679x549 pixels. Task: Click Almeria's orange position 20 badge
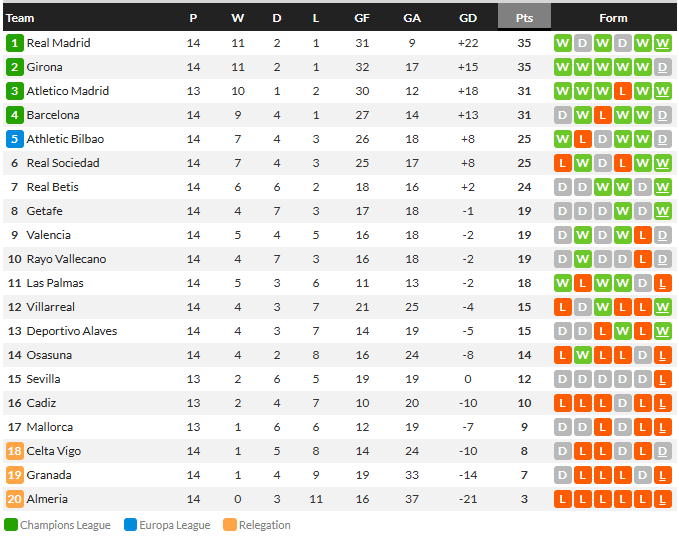(15, 499)
